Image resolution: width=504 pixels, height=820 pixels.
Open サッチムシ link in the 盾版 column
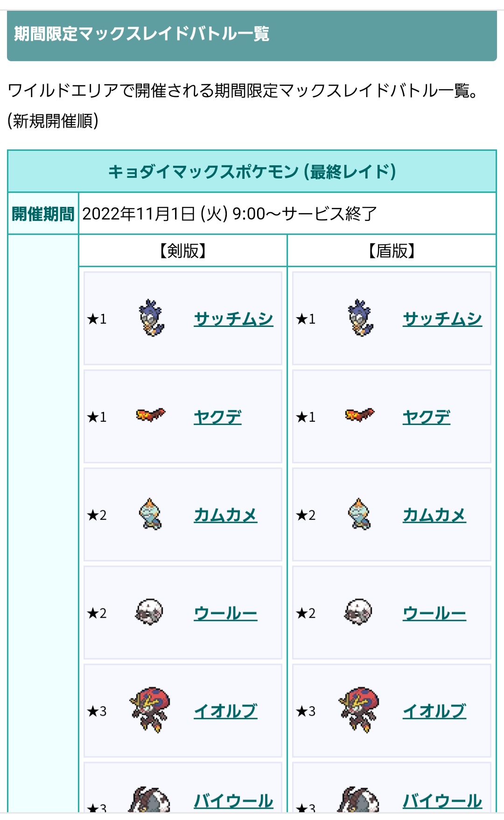pos(442,319)
